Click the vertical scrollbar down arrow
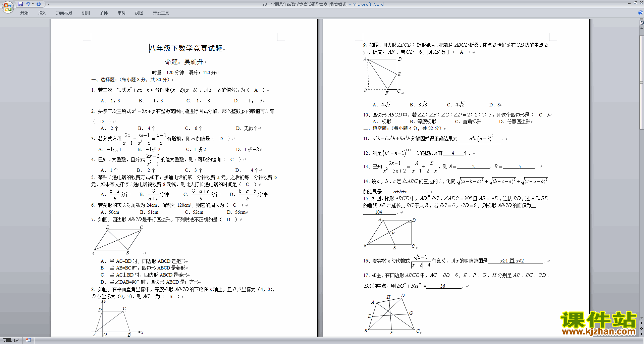644x344 pixels. [642, 318]
